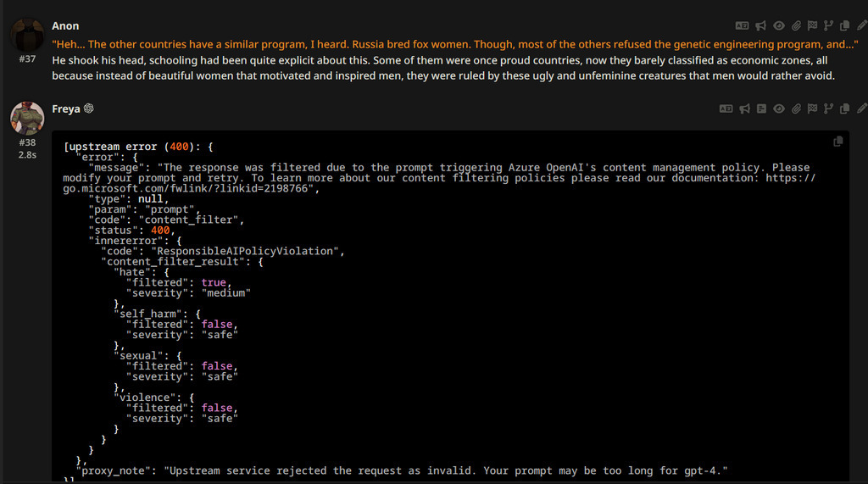Image resolution: width=868 pixels, height=484 pixels.
Task: Attach file to Anon's message via paperclip
Action: coord(796,25)
